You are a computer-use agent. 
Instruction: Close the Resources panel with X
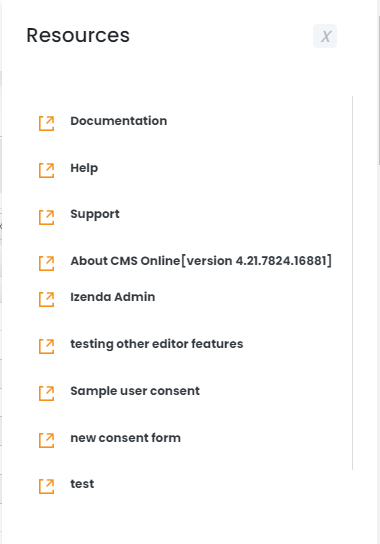(x=325, y=36)
